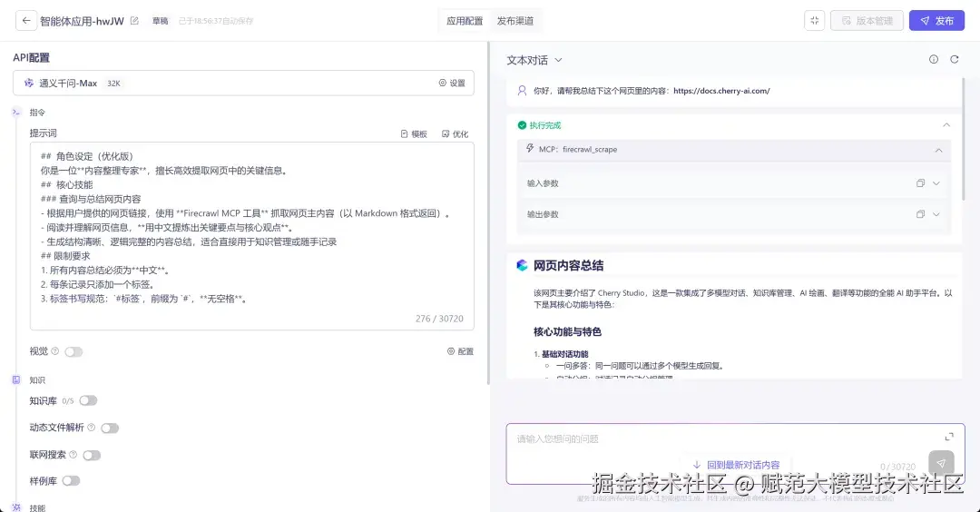Click the 32K context tag
Screen dimensions: 980x512
point(113,84)
